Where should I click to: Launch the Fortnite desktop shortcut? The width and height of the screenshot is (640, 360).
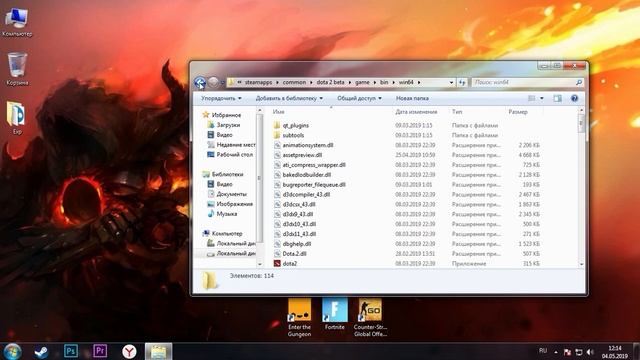[x=335, y=314]
